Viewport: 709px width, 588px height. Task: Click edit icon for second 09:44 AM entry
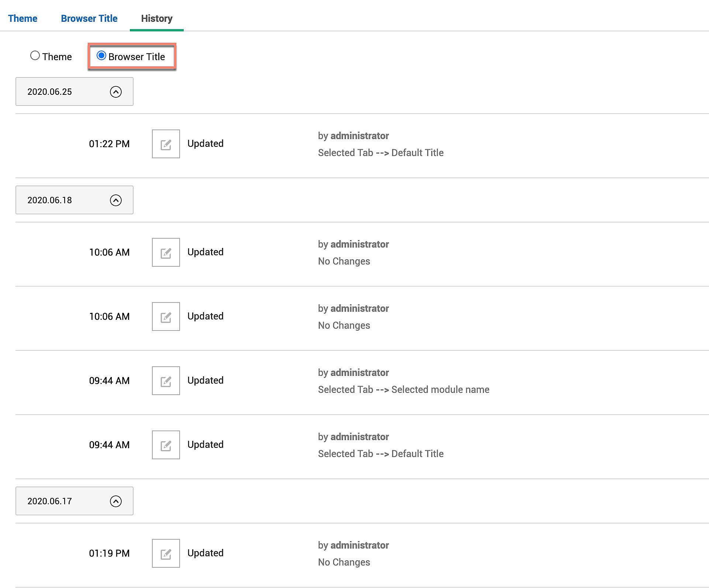click(x=166, y=445)
